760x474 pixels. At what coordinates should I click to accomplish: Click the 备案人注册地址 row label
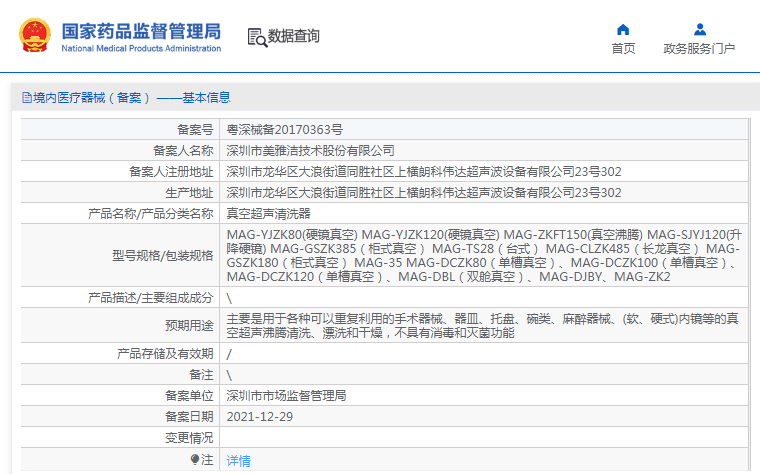(x=171, y=172)
